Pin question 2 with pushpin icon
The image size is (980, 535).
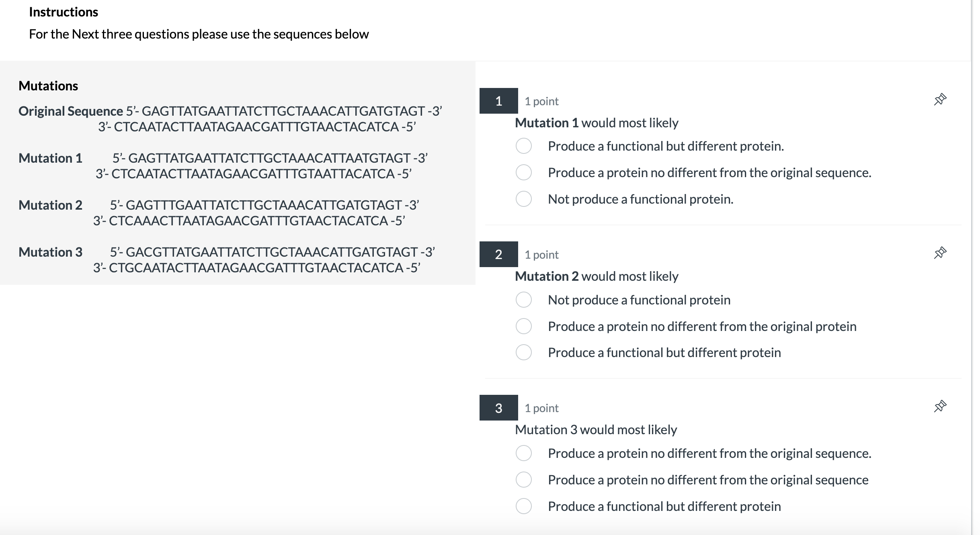click(x=940, y=253)
